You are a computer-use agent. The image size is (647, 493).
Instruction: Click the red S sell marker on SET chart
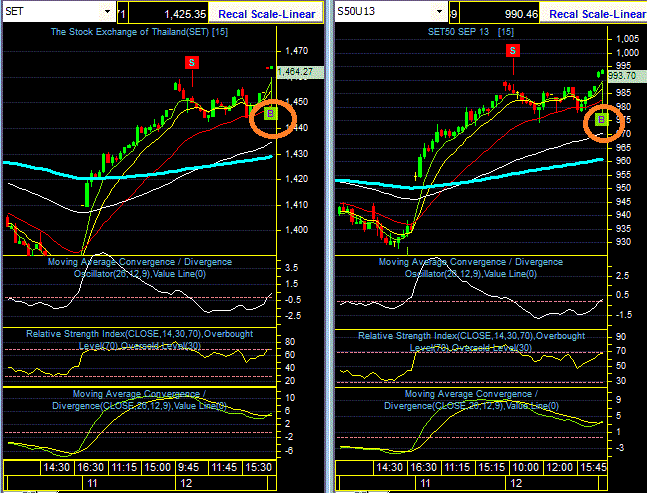[192, 63]
